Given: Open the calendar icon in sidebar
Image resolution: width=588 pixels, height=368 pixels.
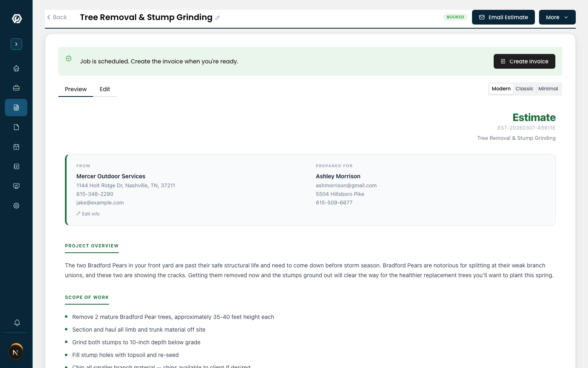Looking at the screenshot, I should pos(16,147).
